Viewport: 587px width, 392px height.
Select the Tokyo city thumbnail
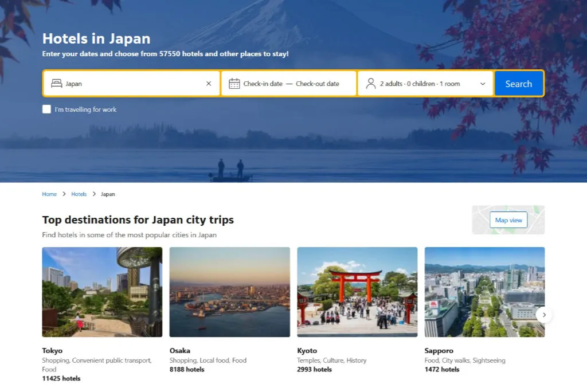(x=102, y=292)
